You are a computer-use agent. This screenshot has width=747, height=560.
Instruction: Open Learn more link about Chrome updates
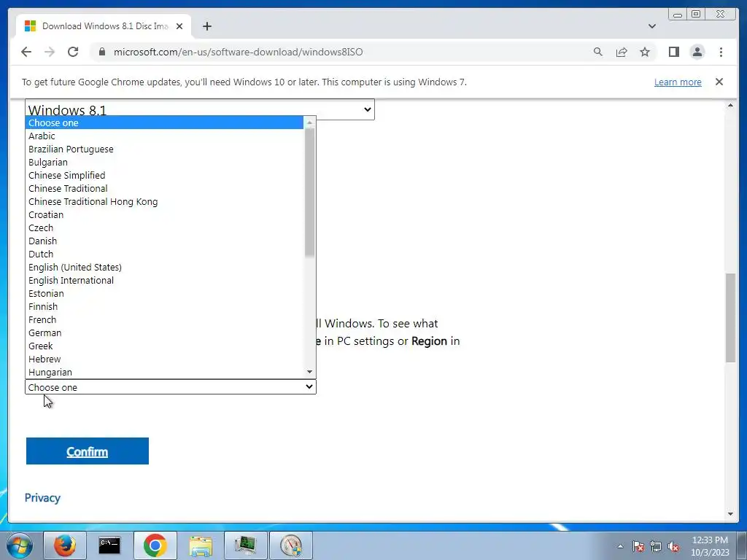click(678, 82)
